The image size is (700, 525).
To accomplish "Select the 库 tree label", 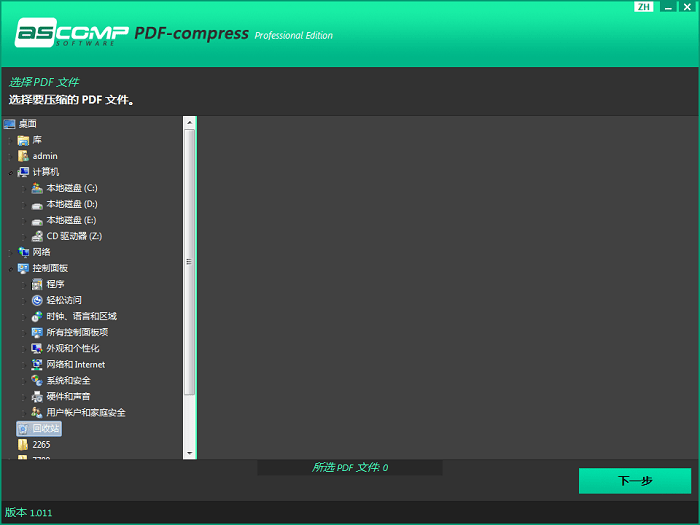I will (38, 140).
